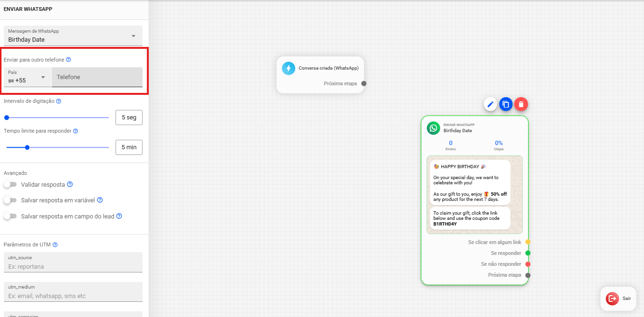
Task: Open help icon beside Enviar para outro telefone
Action: 69,60
